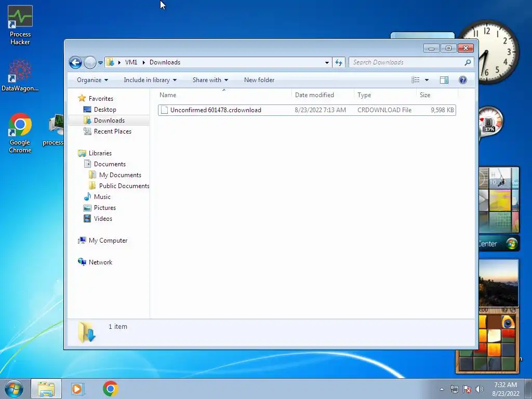
Task: Sort by Date modified column
Action: [x=322, y=95]
